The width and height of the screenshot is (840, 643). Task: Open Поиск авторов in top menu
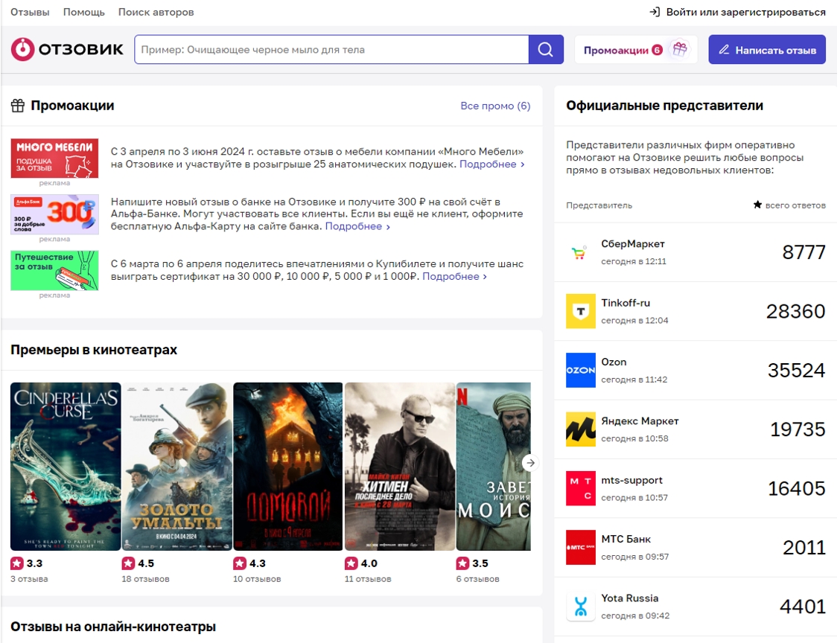[156, 12]
